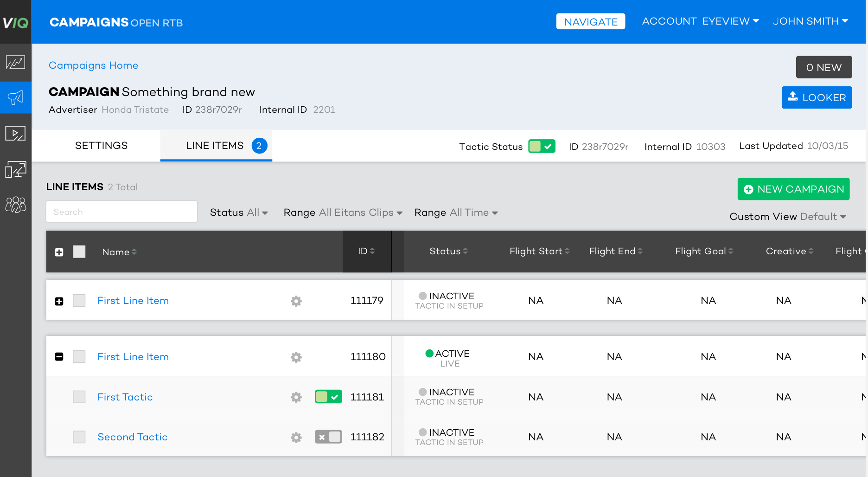The width and height of the screenshot is (868, 477).
Task: Enable the Second Tactic toggle switch
Action: 328,437
